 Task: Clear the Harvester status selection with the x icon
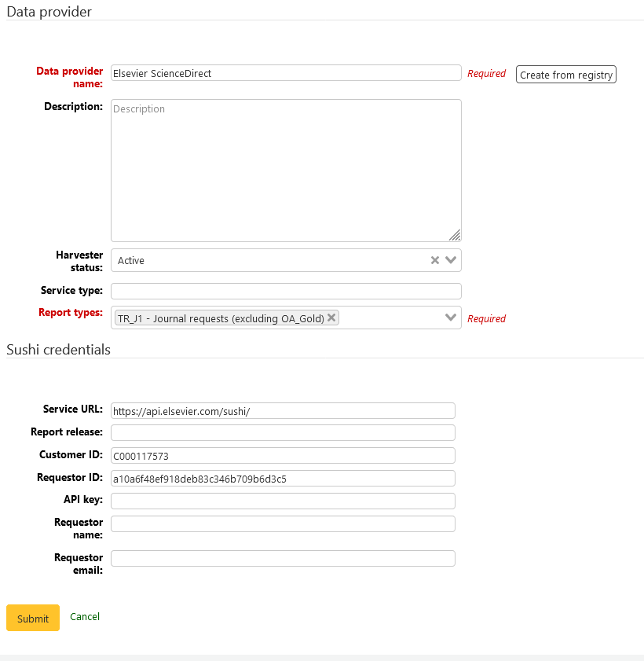point(434,260)
